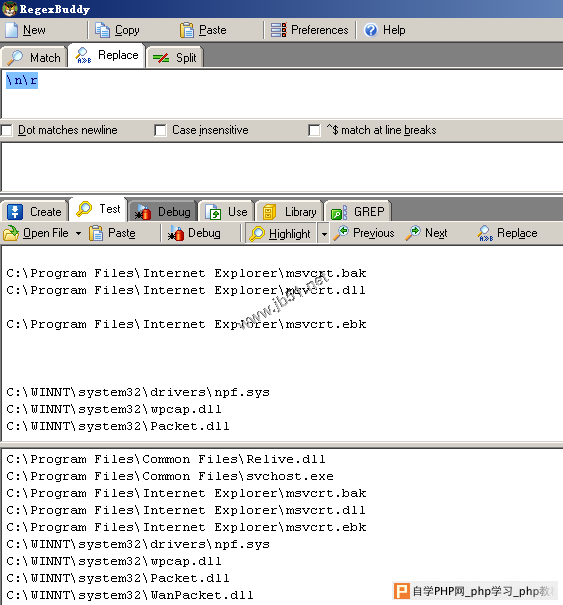
Task: Open the Library tab
Action: click(289, 211)
